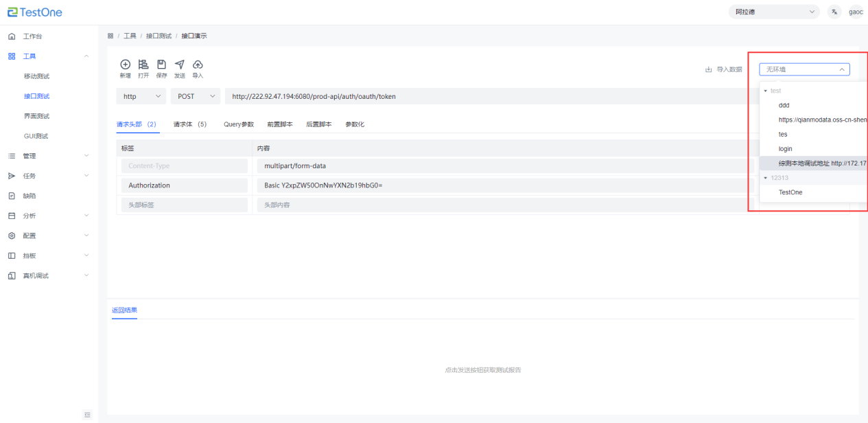Collapse the test environment group
Screen dimensions: 868x423
(766, 91)
